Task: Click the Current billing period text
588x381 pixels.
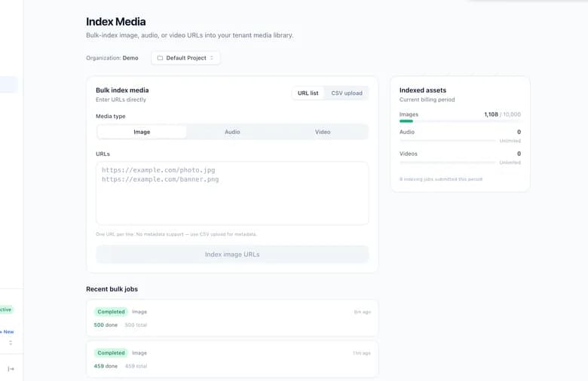Action: 427,99
